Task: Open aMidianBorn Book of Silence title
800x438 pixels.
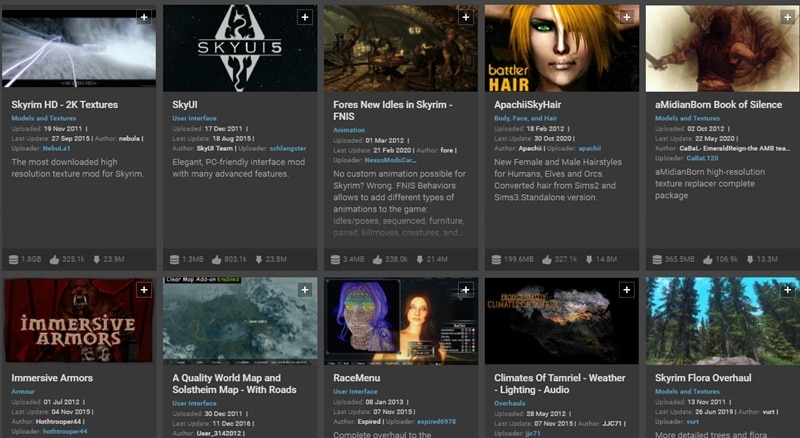Action: 718,105
